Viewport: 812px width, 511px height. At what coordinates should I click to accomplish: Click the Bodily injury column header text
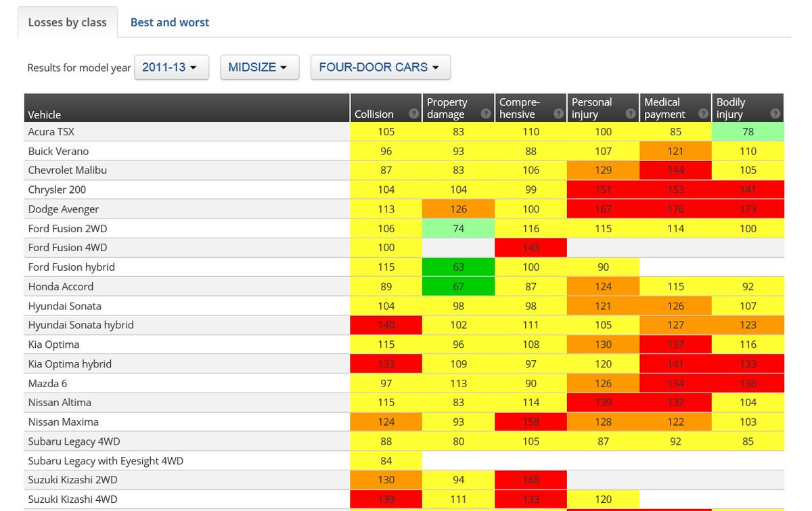731,108
